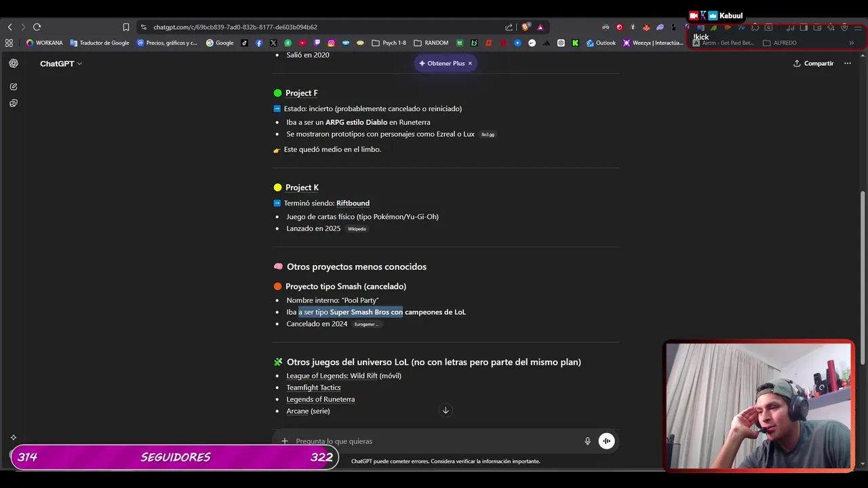Viewport: 868px width, 488px height.
Task: Open the Weezyx Interactúa bookmark
Action: point(653,43)
